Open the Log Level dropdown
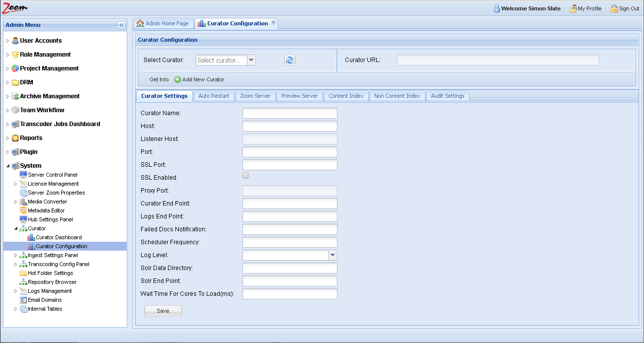This screenshot has width=644, height=343. (333, 255)
